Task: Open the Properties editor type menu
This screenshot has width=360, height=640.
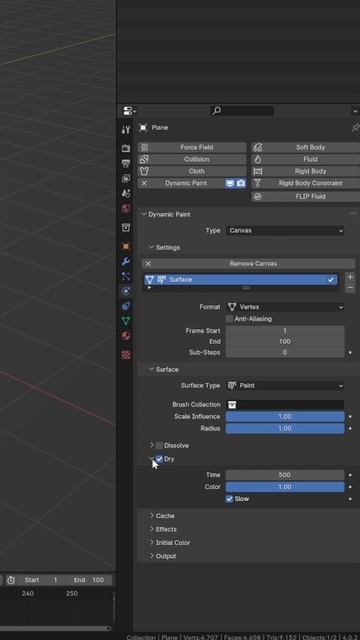Action: point(129,111)
